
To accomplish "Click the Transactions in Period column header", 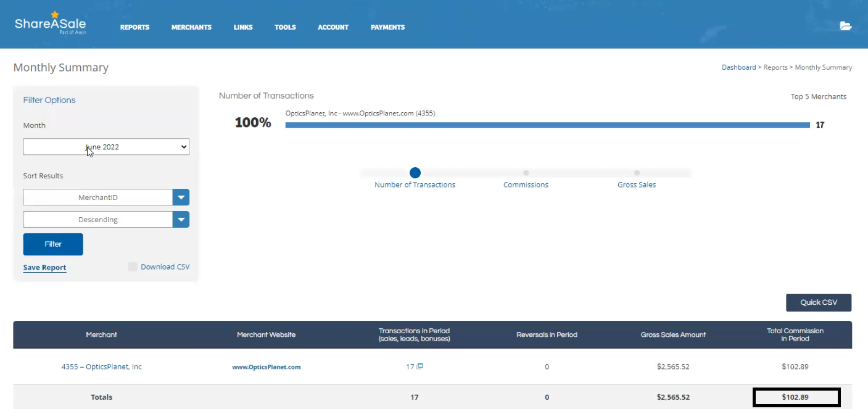I will click(415, 334).
